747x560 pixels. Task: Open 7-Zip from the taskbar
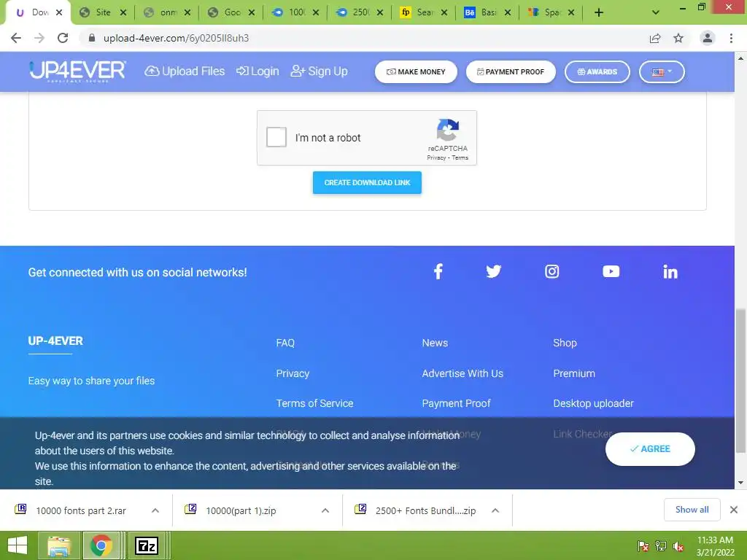(146, 545)
